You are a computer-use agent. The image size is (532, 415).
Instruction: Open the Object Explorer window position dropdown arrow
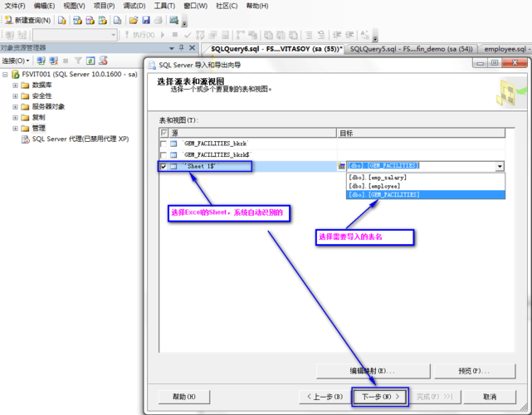point(172,48)
